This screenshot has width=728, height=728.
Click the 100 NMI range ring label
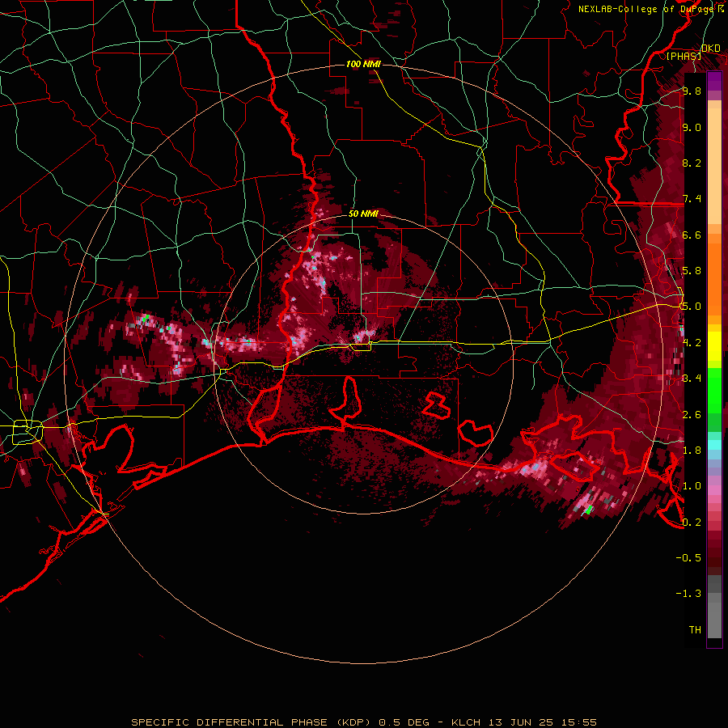(363, 64)
